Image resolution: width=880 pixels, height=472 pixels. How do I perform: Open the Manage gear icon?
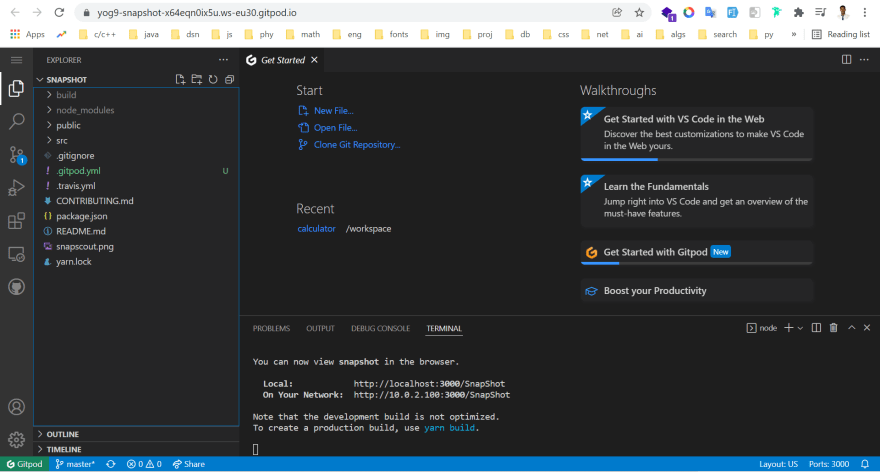click(x=16, y=439)
